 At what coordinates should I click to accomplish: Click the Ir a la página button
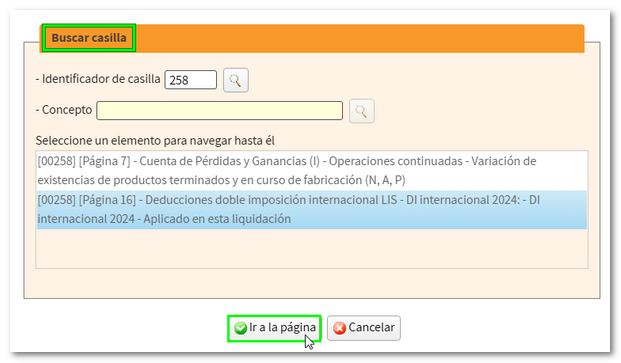[274, 328]
